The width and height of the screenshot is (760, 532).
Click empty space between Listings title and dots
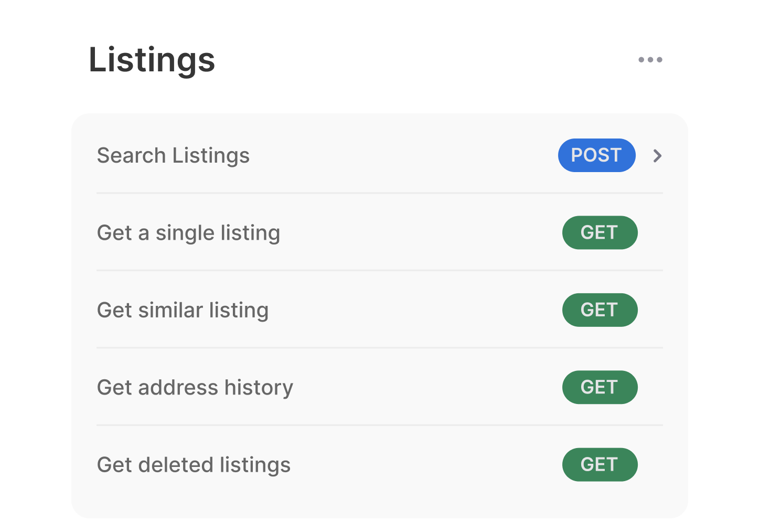420,60
